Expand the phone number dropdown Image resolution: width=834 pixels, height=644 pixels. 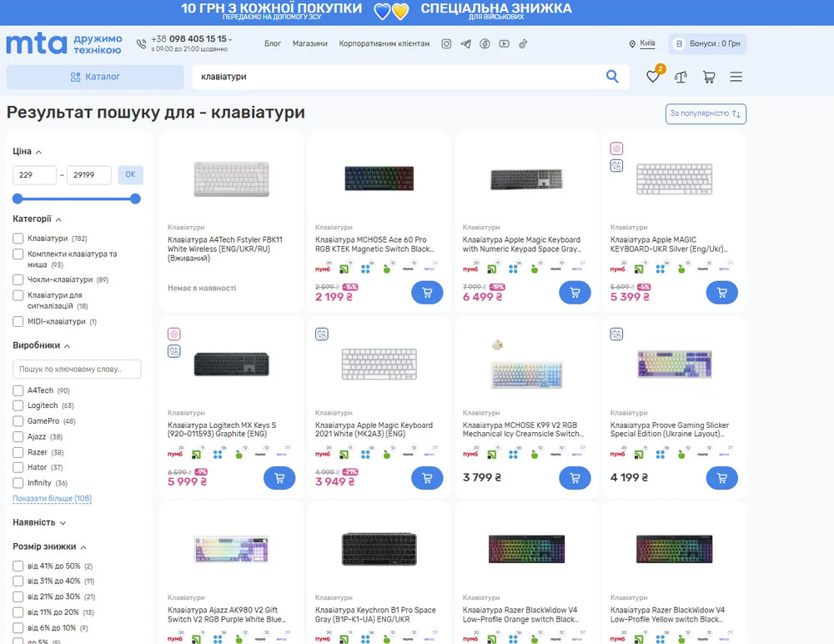(230, 39)
